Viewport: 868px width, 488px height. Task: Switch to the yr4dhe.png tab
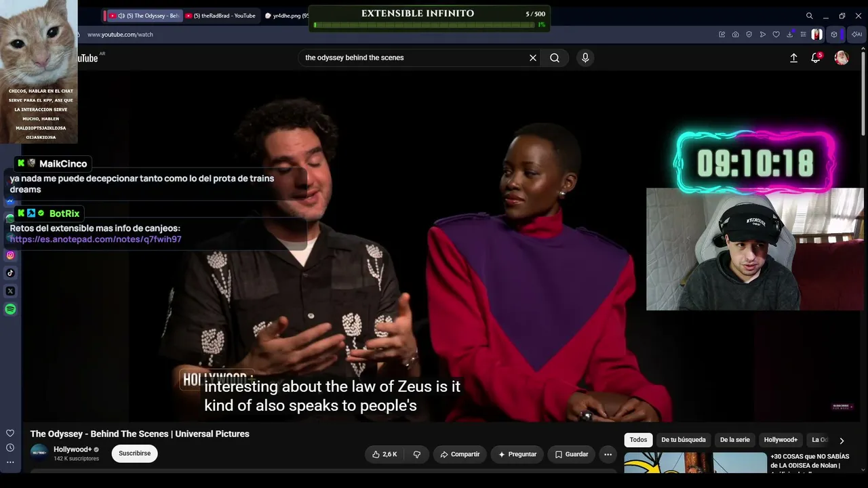286,16
